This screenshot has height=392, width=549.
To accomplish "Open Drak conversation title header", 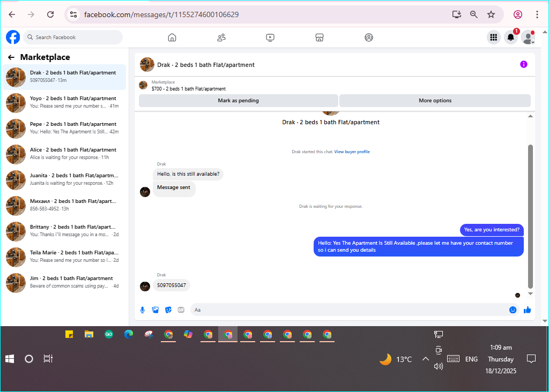I will (x=206, y=65).
